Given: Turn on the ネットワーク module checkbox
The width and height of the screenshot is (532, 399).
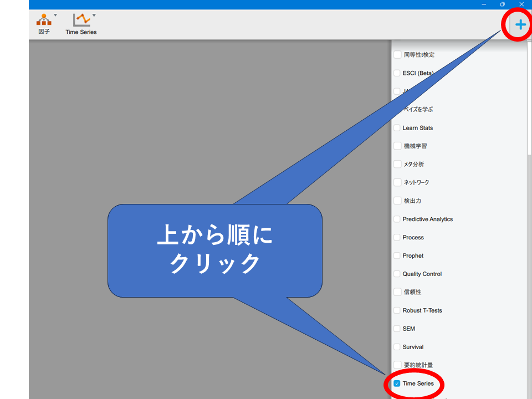Looking at the screenshot, I should pos(397,183).
